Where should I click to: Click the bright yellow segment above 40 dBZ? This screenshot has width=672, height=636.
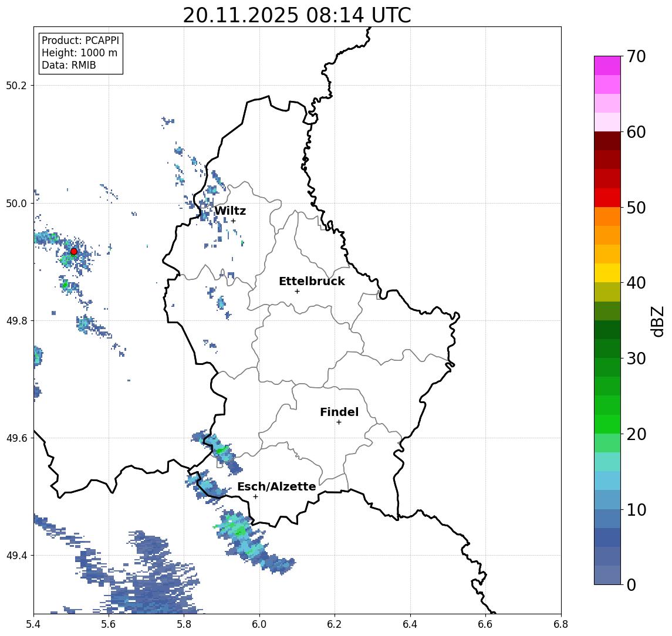[607, 273]
